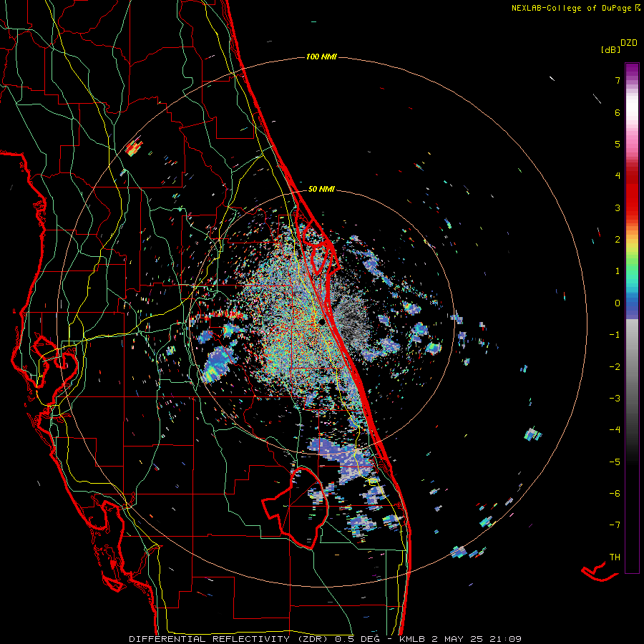The height and width of the screenshot is (644, 644).
Task: Click the TH threshold label on scale
Action: pos(615,557)
